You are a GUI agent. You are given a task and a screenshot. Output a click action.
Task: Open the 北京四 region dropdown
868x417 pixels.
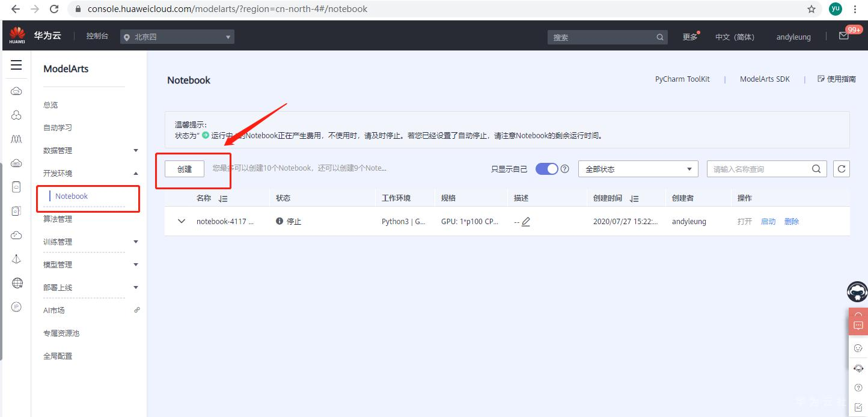click(177, 37)
